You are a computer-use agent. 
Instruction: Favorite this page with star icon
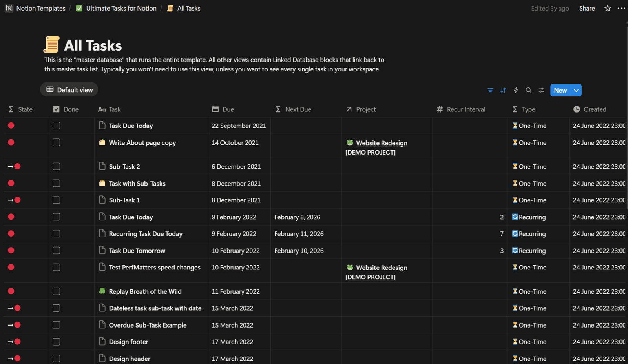tap(608, 8)
